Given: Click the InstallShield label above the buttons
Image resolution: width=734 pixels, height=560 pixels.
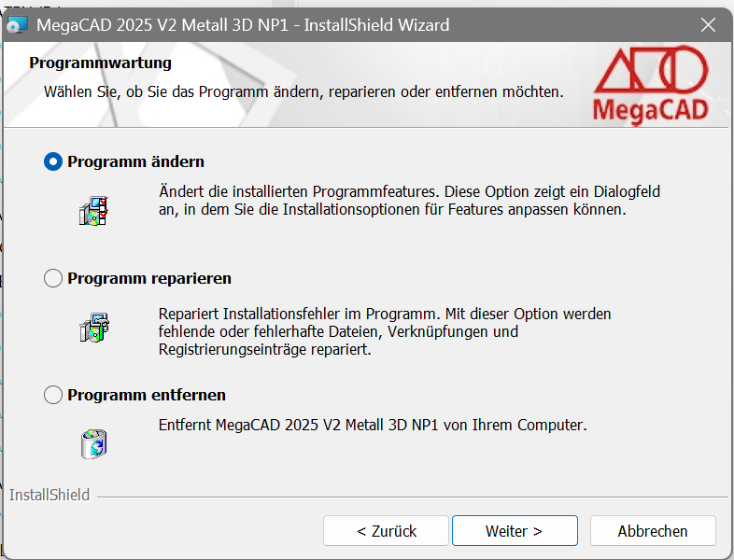Looking at the screenshot, I should (x=49, y=495).
